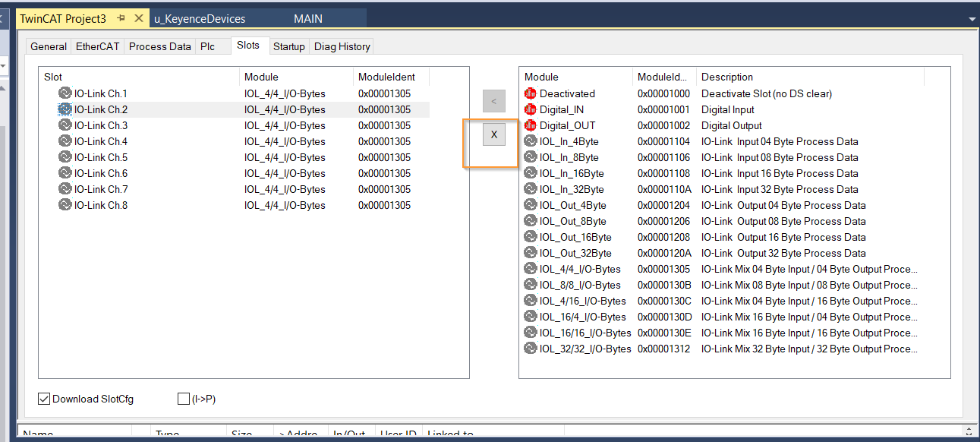
Task: Switch to the Diag History tab
Action: pyautogui.click(x=342, y=46)
